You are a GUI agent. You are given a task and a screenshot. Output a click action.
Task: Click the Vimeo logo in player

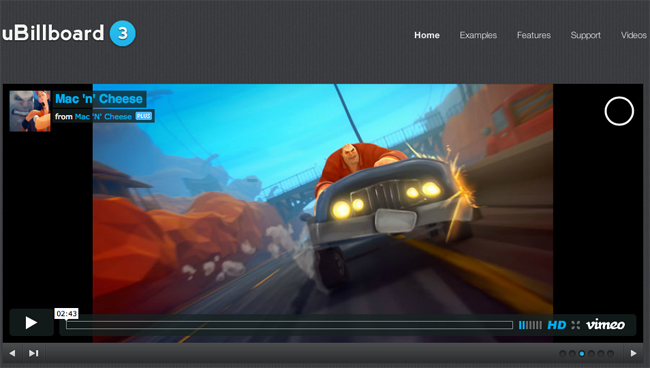605,324
